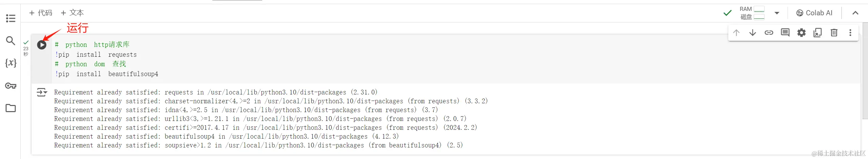Open the search panel in sidebar

click(11, 41)
